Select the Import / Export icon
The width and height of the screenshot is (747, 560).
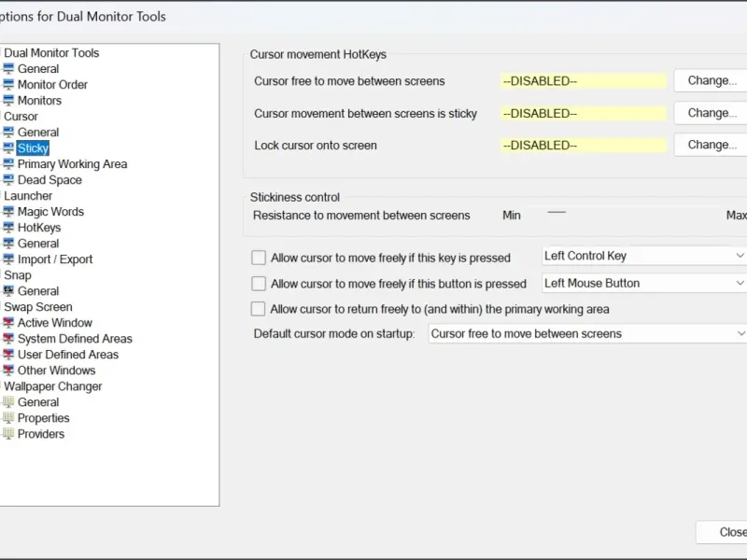(8, 259)
